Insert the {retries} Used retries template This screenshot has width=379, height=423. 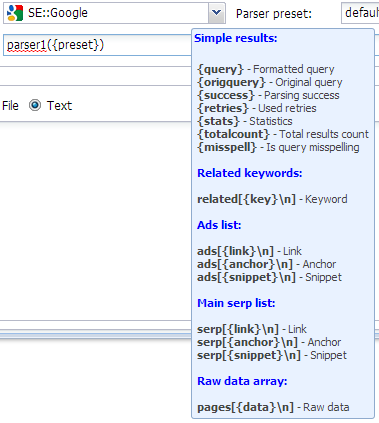pyautogui.click(x=257, y=108)
